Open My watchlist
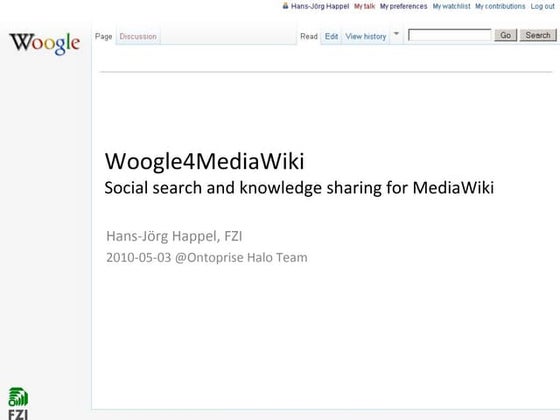 click(x=451, y=6)
